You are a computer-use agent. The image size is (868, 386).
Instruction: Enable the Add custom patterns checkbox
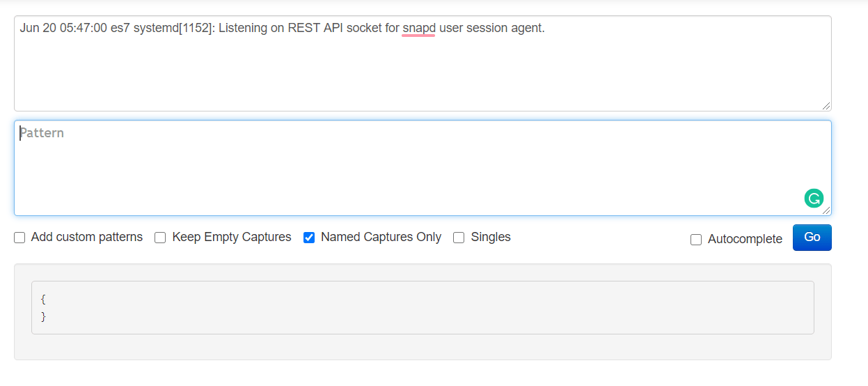coord(19,238)
